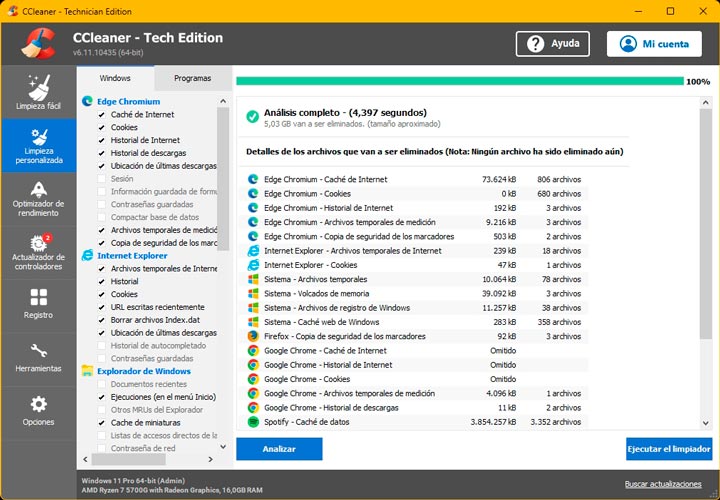Enable the Sesión checkbox
720x500 pixels.
pos(101,179)
